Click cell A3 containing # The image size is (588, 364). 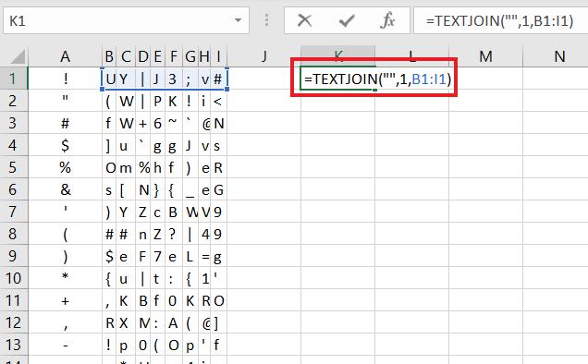click(x=65, y=123)
